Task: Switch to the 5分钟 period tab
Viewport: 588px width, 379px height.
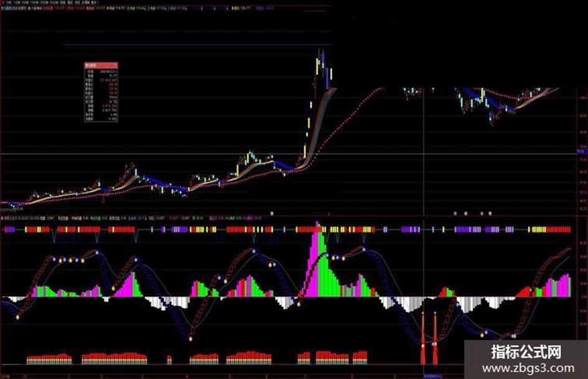Action: tap(25, 2)
